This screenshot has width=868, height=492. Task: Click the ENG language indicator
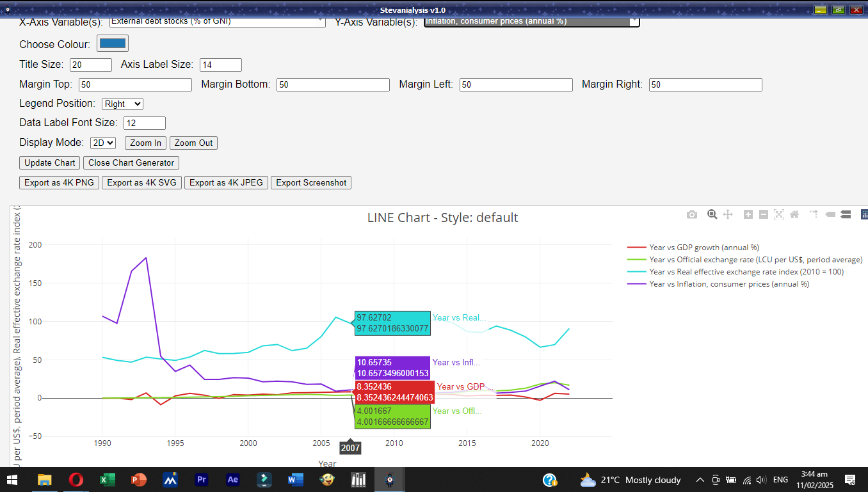[x=781, y=480]
